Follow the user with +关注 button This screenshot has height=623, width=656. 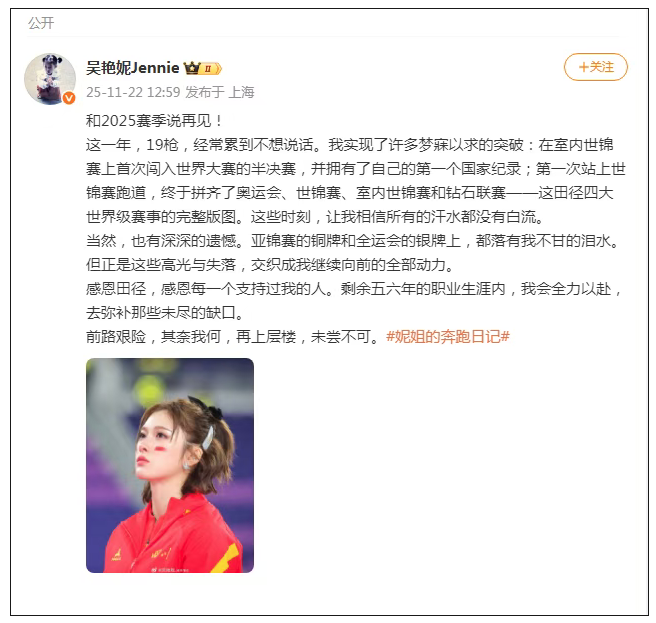(596, 67)
